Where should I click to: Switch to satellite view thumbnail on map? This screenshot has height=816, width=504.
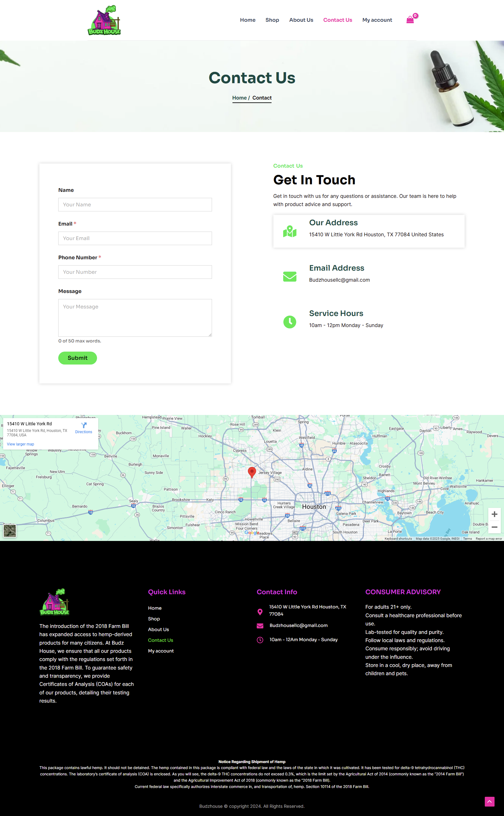[x=10, y=531]
